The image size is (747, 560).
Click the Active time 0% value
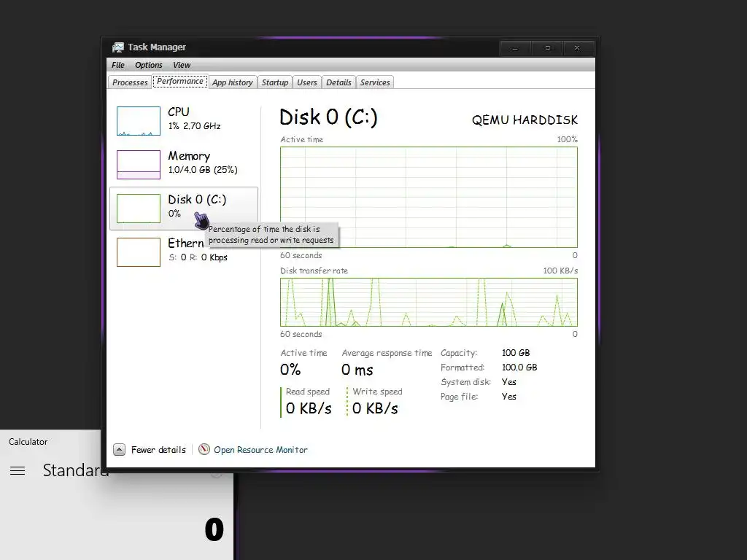[x=290, y=370]
